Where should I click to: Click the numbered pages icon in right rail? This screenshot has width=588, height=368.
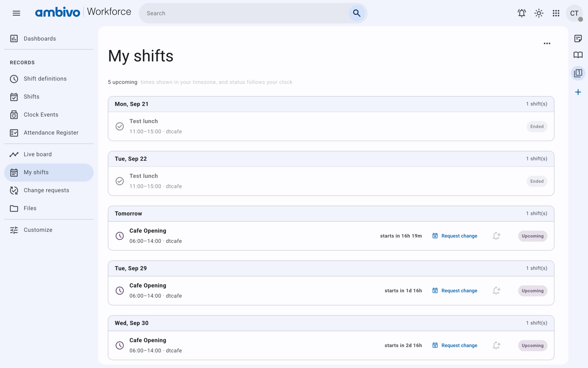click(578, 73)
